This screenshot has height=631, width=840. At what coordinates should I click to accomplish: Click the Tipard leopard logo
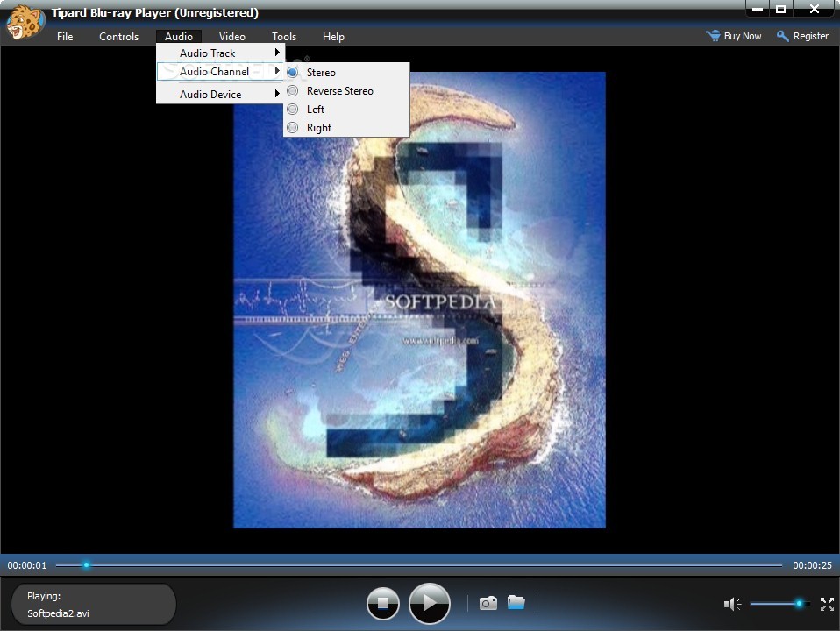25,22
